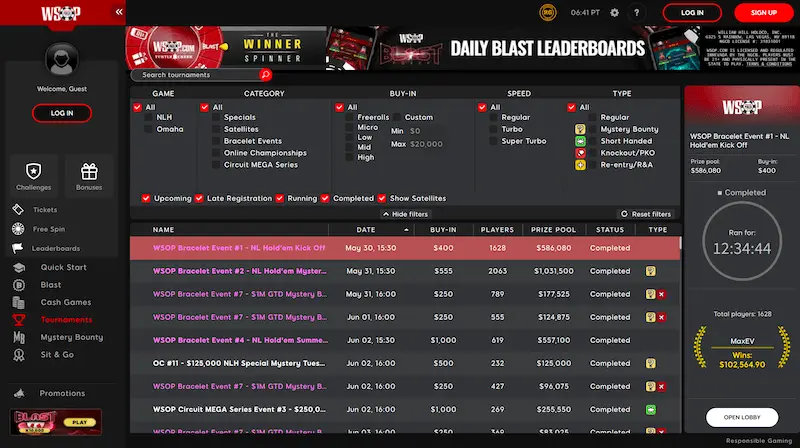Uncheck Late Registration checkbox
800x448 pixels.
pyautogui.click(x=199, y=198)
